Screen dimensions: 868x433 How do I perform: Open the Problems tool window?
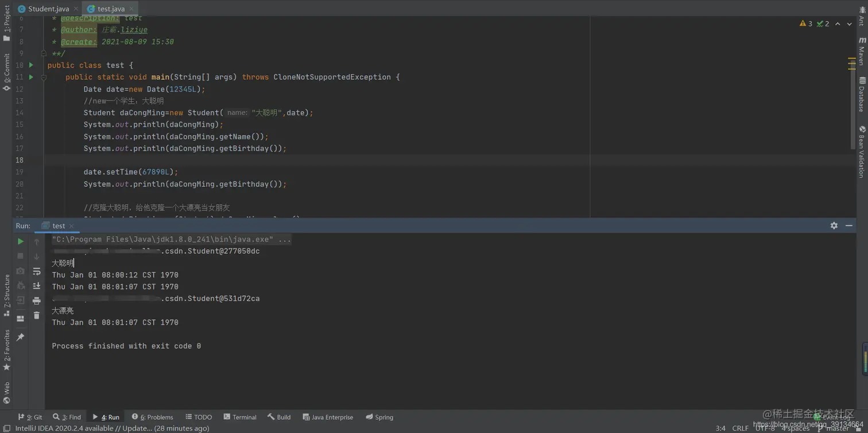point(152,417)
